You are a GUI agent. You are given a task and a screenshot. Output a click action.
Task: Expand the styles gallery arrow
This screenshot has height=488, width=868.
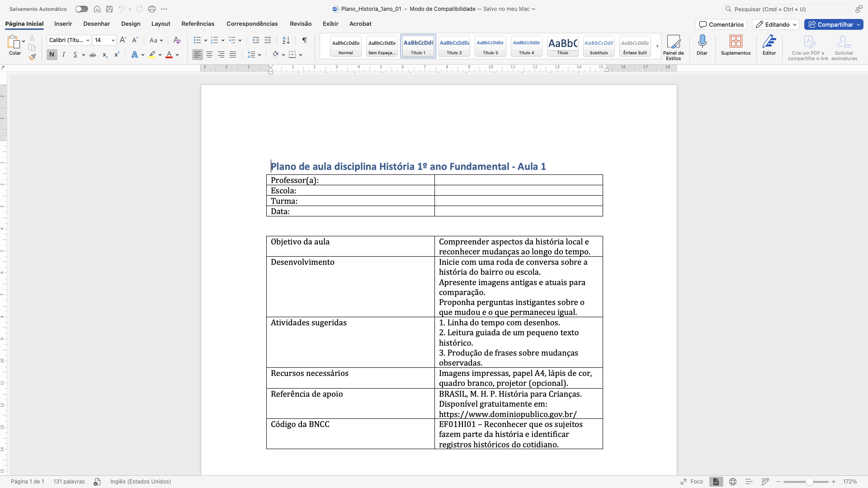657,46
